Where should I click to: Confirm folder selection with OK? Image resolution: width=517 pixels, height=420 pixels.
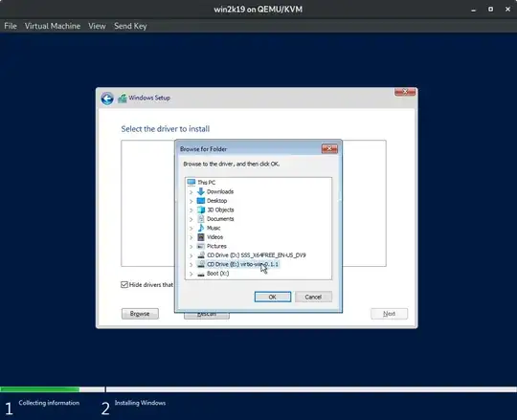click(x=273, y=297)
